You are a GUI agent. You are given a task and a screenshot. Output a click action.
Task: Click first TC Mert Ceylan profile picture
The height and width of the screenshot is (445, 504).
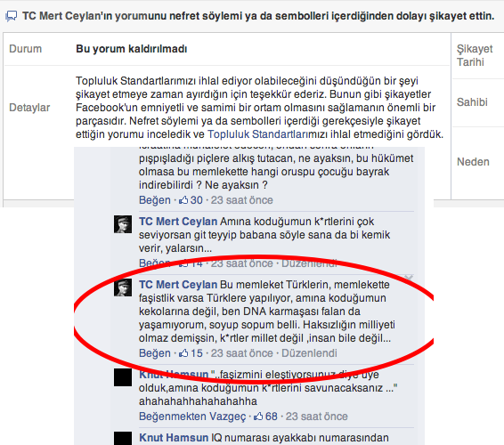pyautogui.click(x=123, y=224)
